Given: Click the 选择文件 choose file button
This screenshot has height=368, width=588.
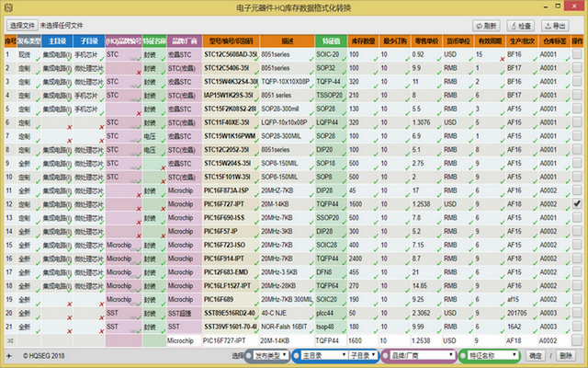Looking at the screenshot, I should [x=21, y=26].
